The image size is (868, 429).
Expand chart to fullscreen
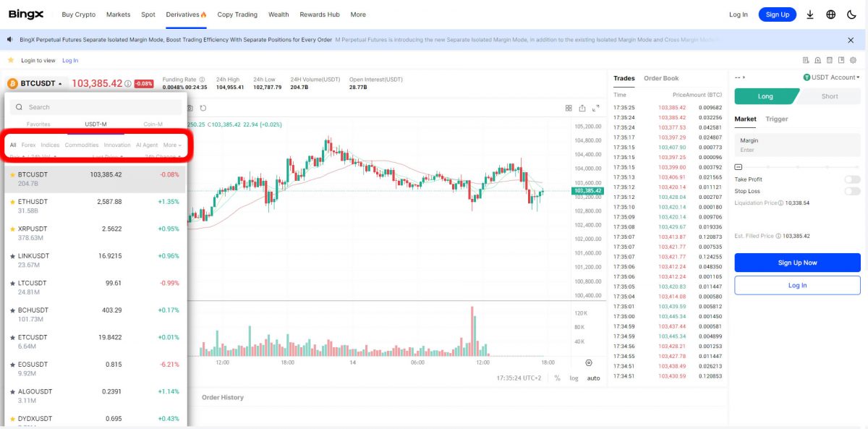tap(596, 108)
